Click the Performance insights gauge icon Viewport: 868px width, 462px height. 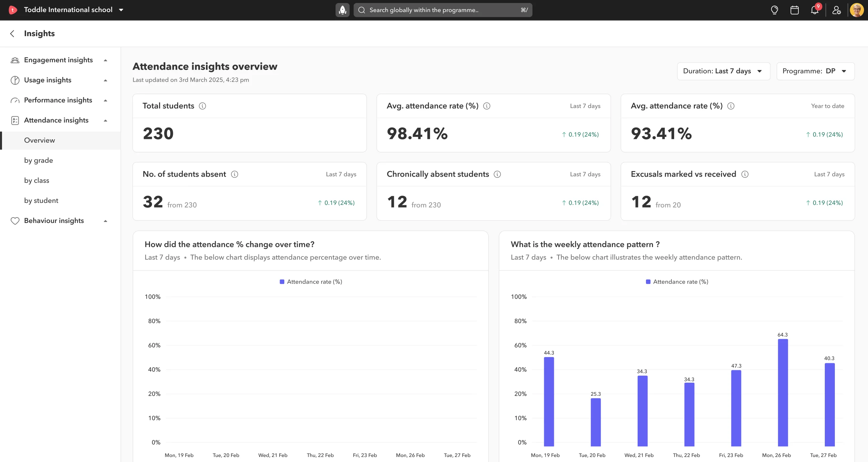[x=15, y=100]
